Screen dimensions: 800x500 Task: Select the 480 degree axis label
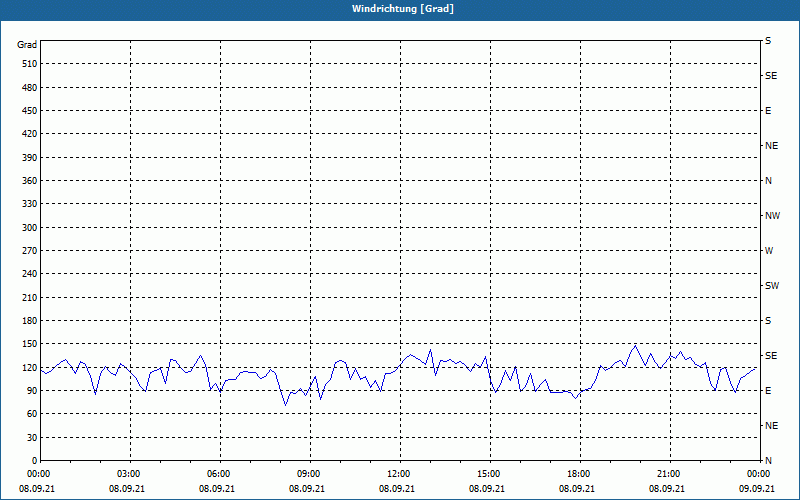click(30, 87)
